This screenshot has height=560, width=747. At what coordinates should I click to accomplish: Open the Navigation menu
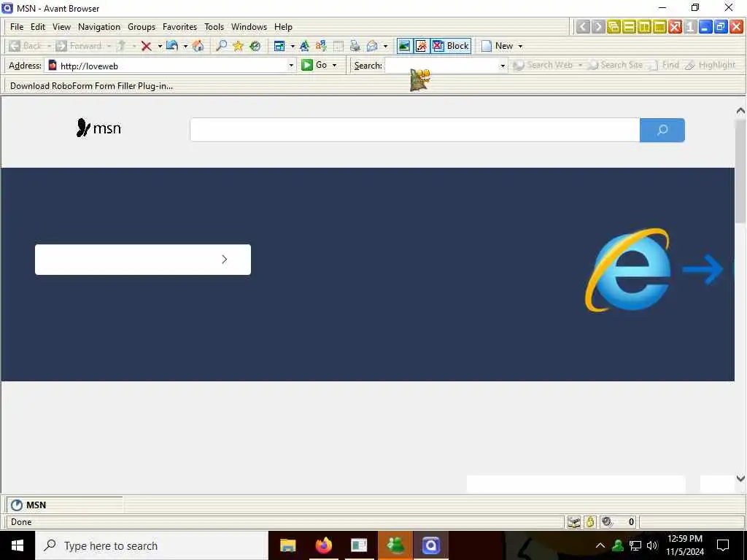coord(99,27)
